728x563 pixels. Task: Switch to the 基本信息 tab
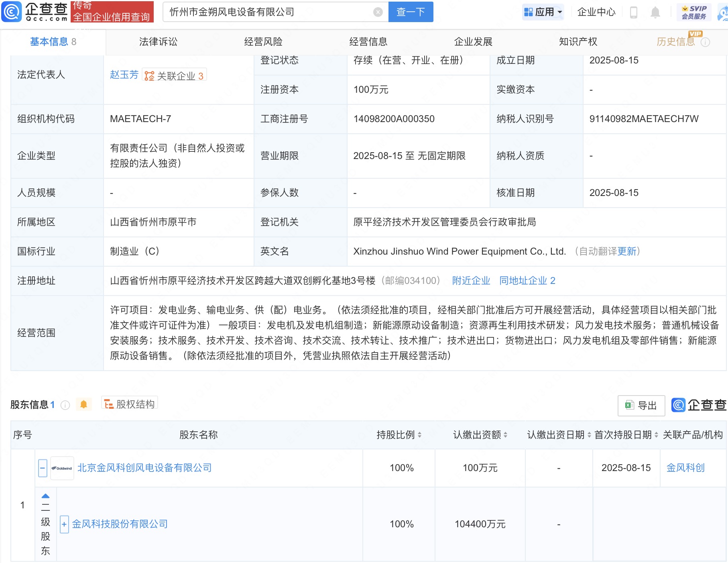tap(53, 42)
